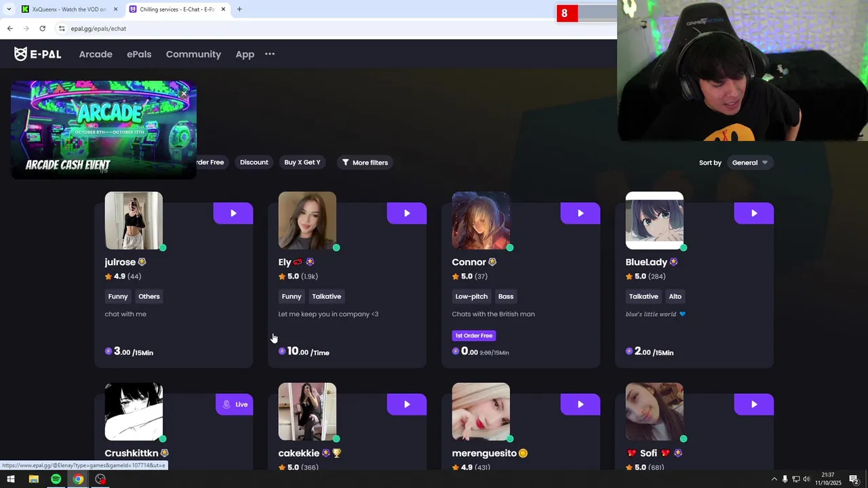
Task: Click Connor's 1st Order Free badge
Action: [x=474, y=335]
